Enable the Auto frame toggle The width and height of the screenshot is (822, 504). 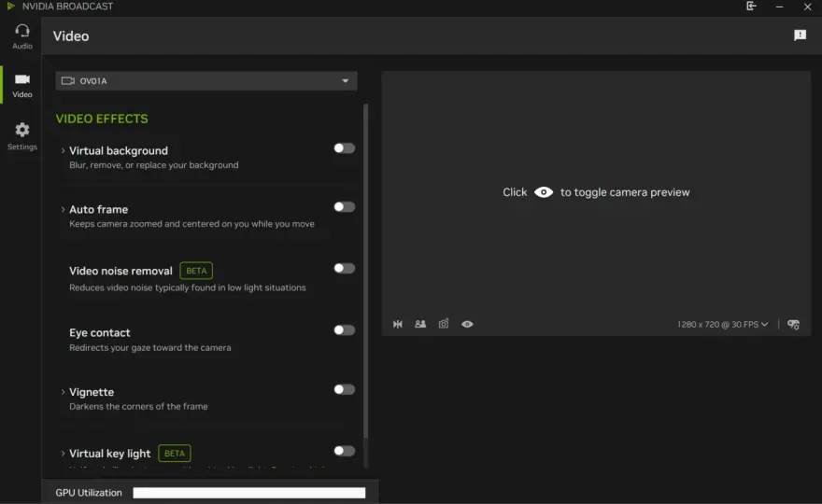pos(345,207)
